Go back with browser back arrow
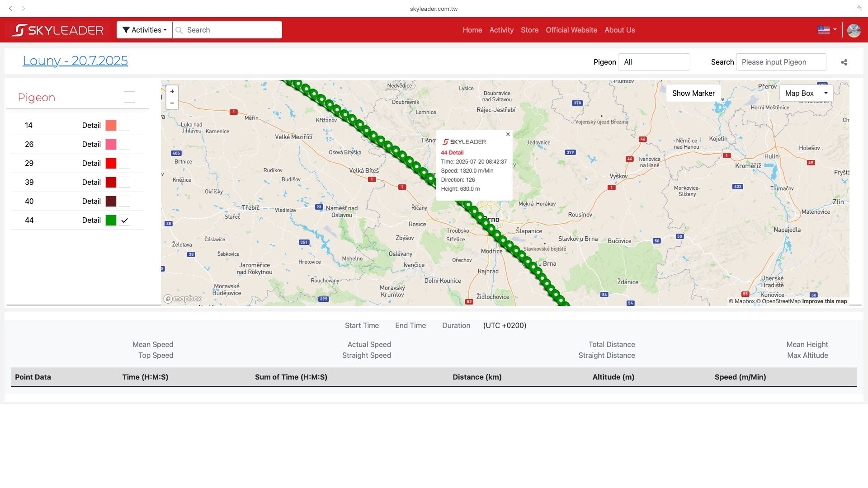868x488 pixels. pos(10,8)
